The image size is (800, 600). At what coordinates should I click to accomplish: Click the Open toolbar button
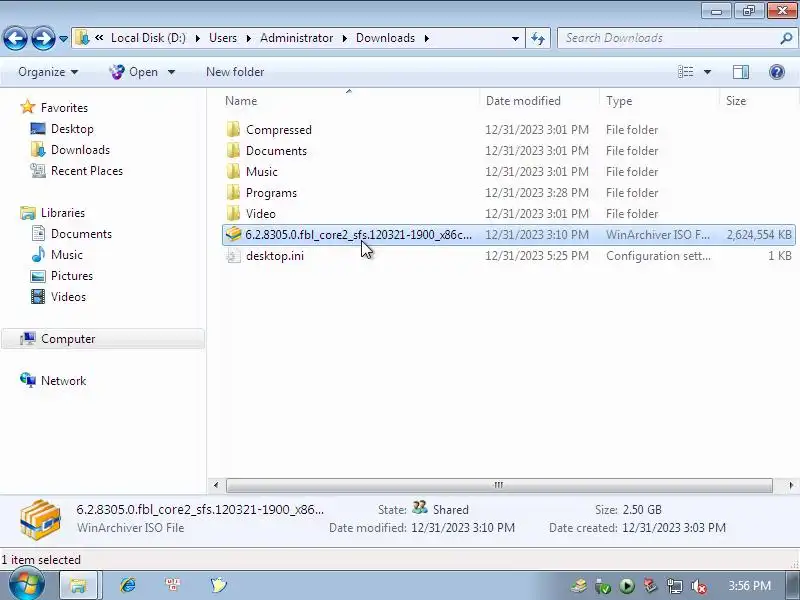pos(134,72)
